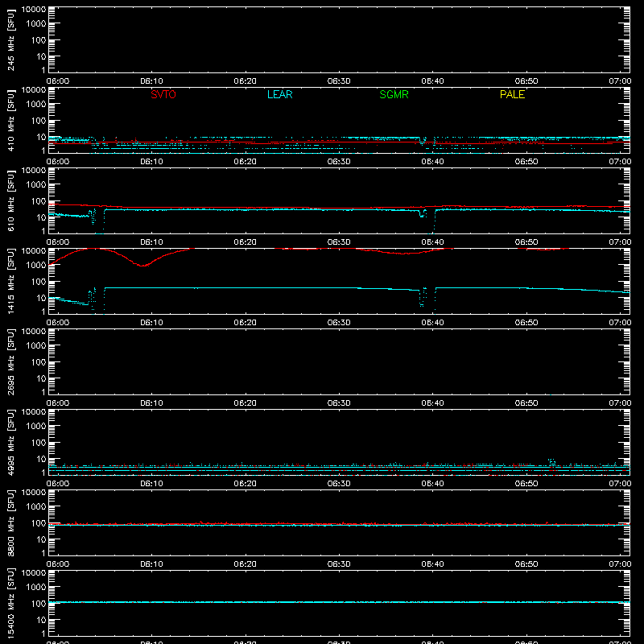The height and width of the screenshot is (644, 644).
Task: Click 07:00 time label under 245 MHz panel
Action: tap(620, 81)
